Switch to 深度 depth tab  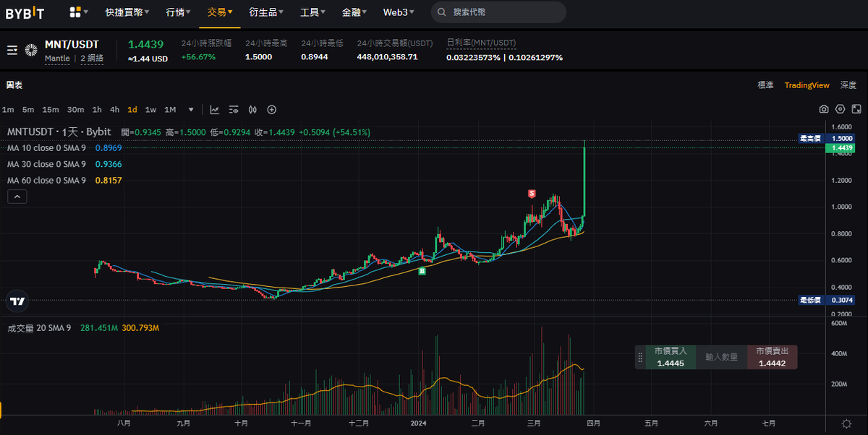pyautogui.click(x=848, y=85)
